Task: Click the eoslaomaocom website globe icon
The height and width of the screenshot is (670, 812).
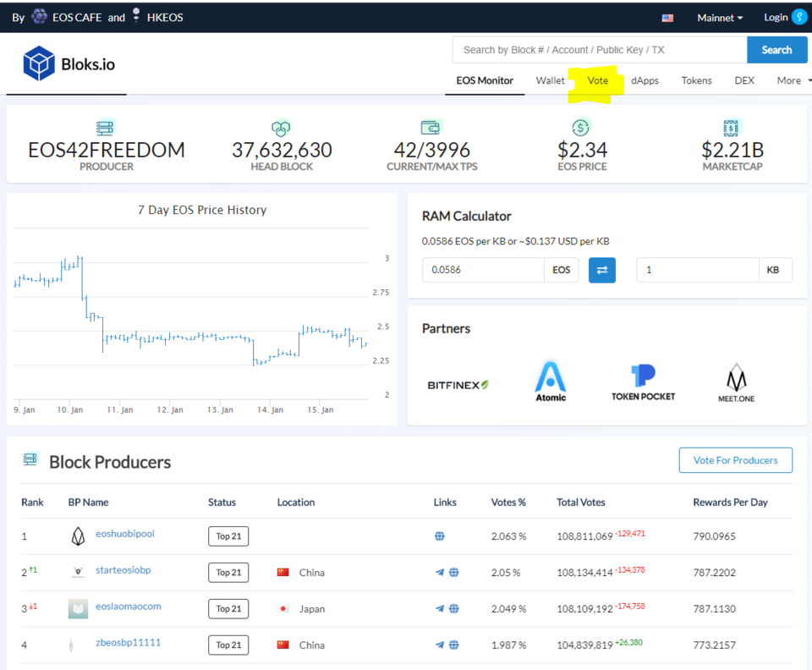Action: (x=453, y=609)
